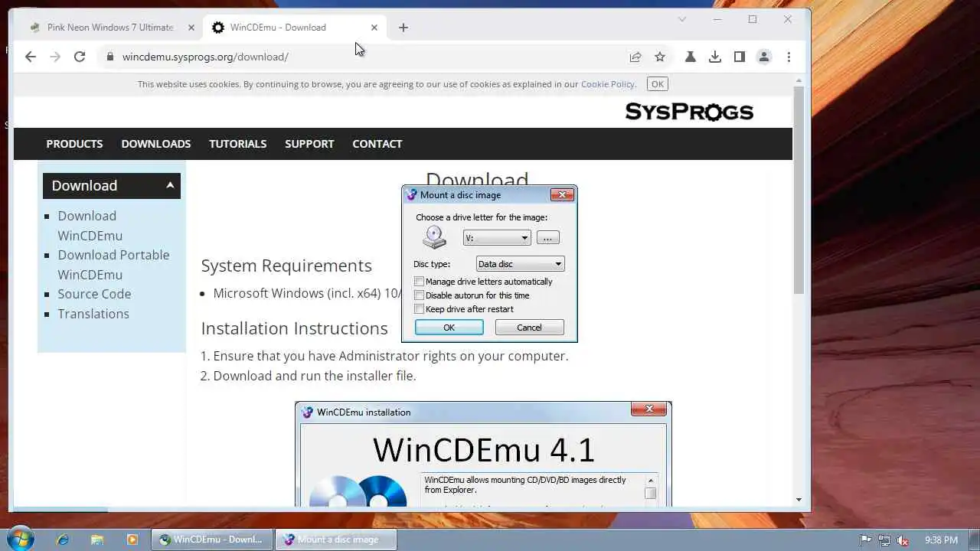The width and height of the screenshot is (980, 551).
Task: Switch to Mount a disc image taskbar button
Action: pyautogui.click(x=337, y=540)
